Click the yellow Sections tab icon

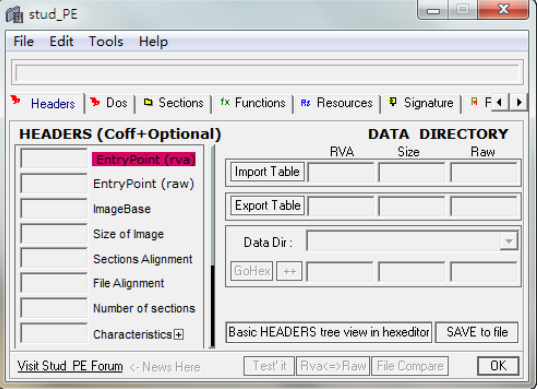coord(148,102)
